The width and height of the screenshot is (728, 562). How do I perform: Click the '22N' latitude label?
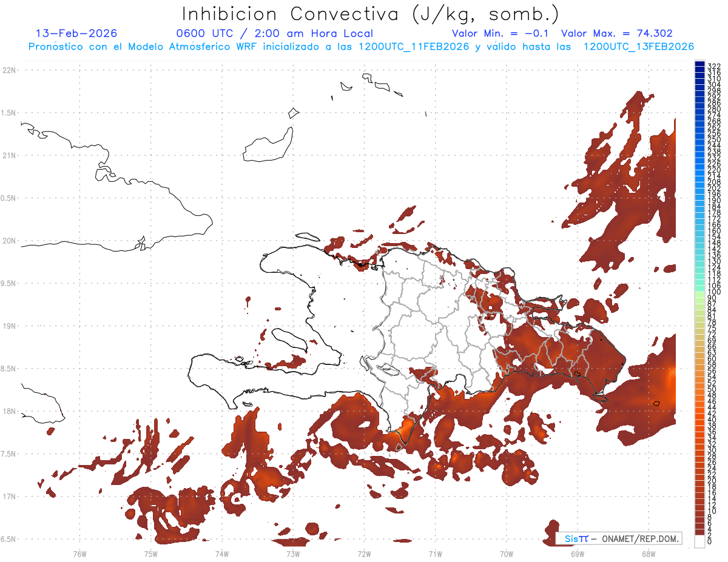point(8,70)
